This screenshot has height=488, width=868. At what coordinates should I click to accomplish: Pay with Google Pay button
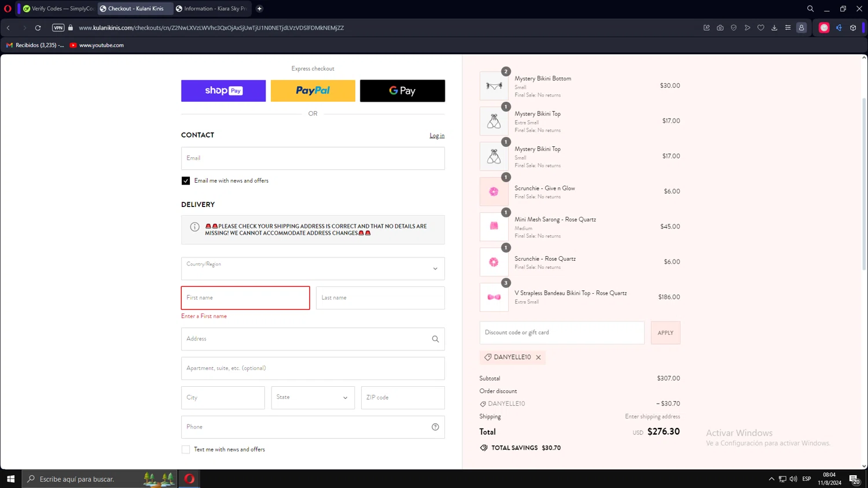(402, 91)
